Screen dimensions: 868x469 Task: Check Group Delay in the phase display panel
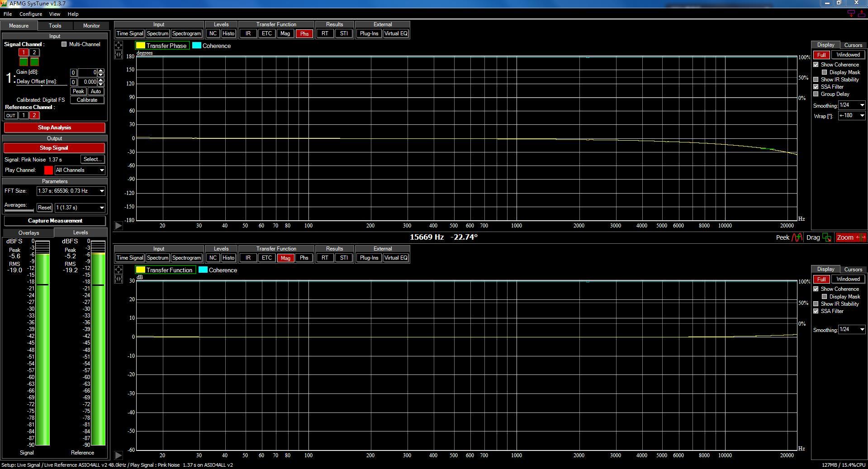[x=816, y=94]
